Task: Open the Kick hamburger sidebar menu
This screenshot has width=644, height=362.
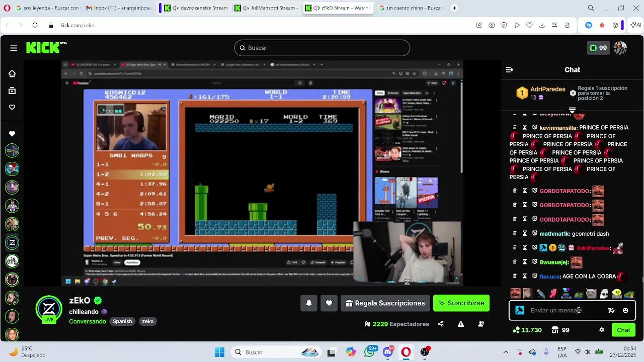Action: 14,48
